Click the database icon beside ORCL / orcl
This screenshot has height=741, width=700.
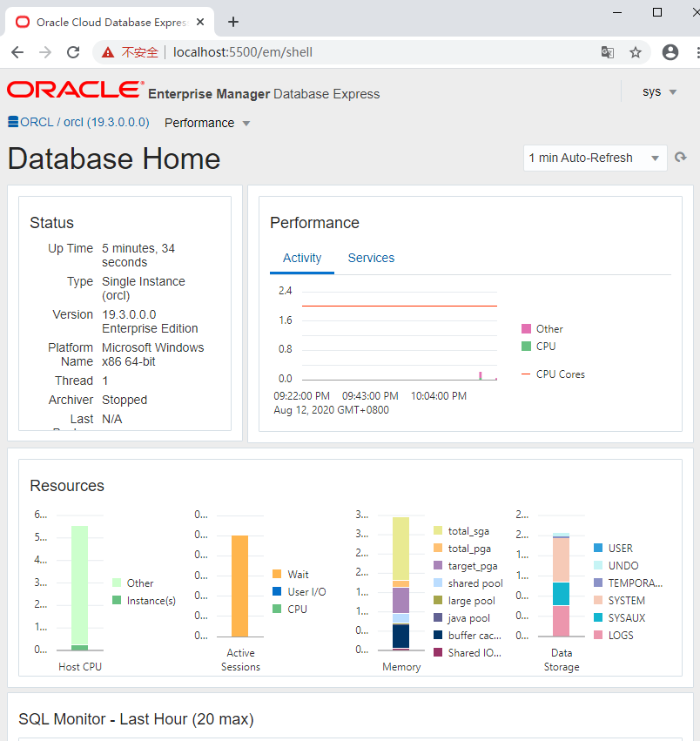(11, 122)
